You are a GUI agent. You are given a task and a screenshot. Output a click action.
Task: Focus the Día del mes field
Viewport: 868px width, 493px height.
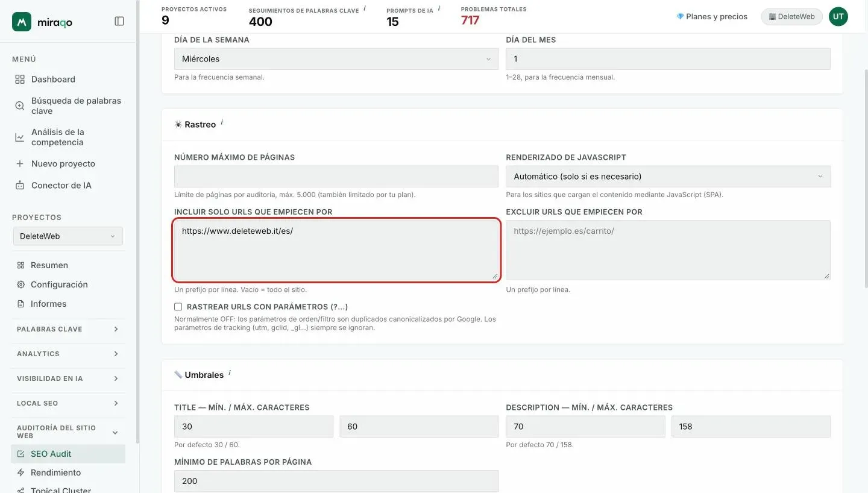tap(668, 59)
